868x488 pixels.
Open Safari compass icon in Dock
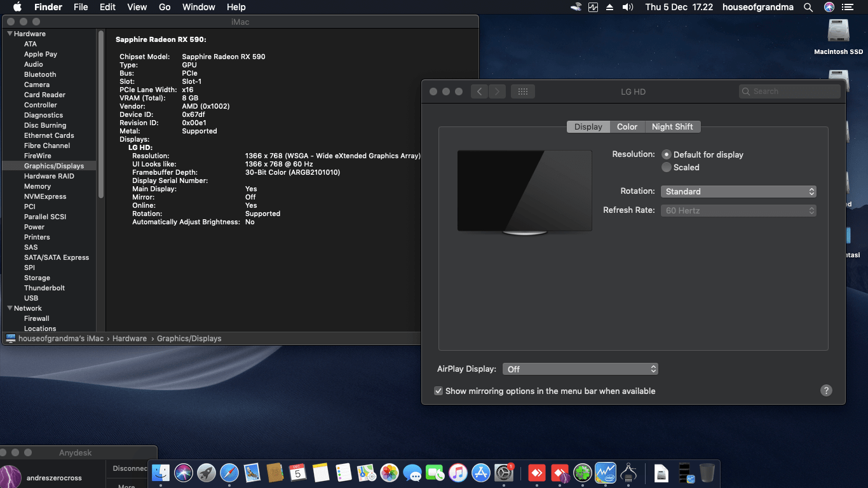tap(229, 473)
